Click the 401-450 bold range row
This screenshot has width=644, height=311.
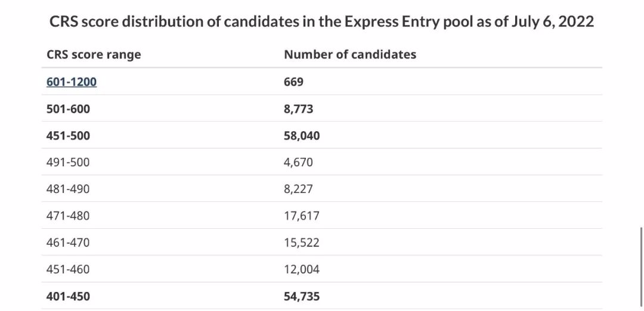point(321,296)
